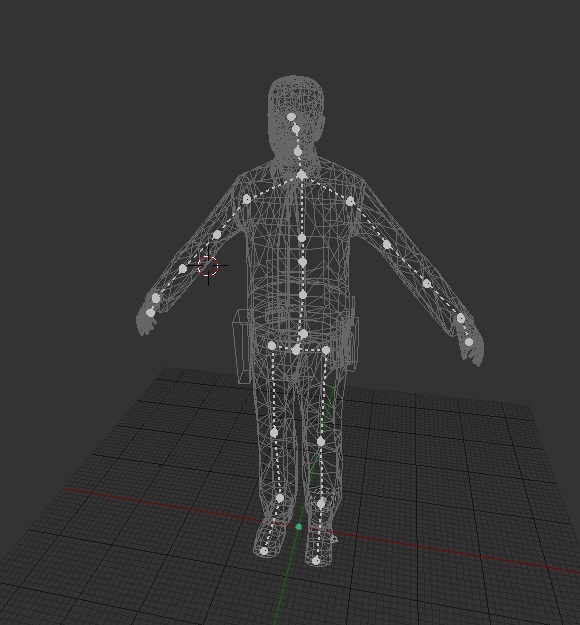Select the hand-tip joint on screen-left arm
This screenshot has width=580, height=625.
[x=150, y=313]
